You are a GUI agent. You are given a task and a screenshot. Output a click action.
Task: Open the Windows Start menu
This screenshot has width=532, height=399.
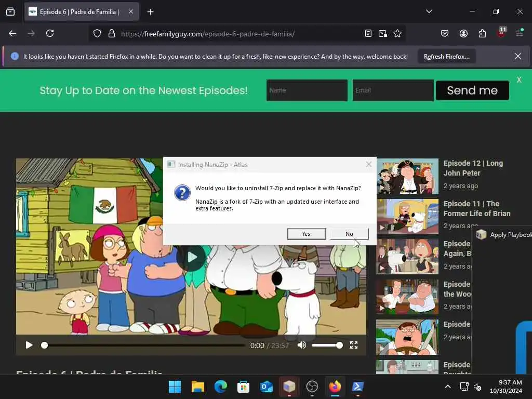(x=175, y=387)
